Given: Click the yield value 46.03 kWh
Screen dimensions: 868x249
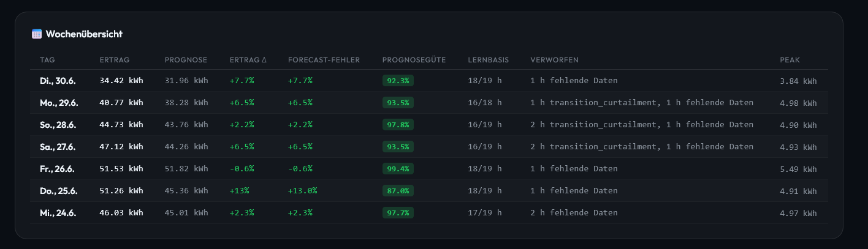Looking at the screenshot, I should (x=121, y=213).
